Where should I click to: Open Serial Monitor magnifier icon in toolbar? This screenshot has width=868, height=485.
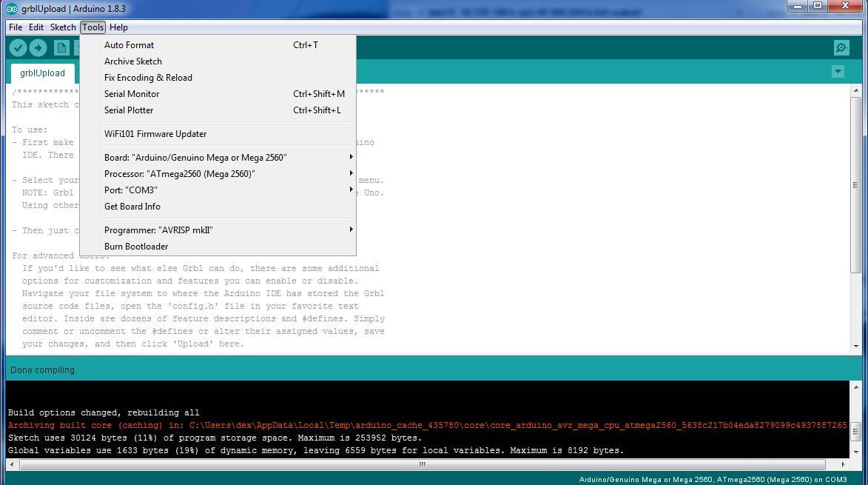click(841, 47)
